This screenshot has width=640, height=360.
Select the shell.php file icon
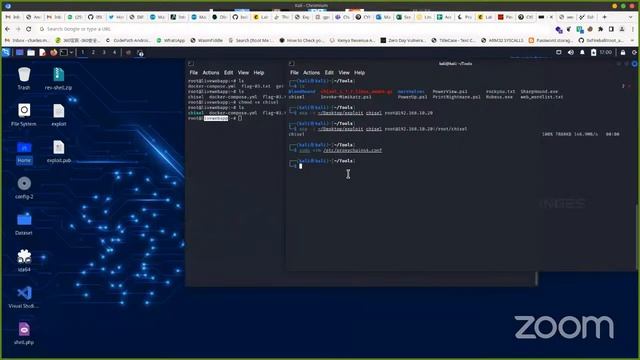24,333
